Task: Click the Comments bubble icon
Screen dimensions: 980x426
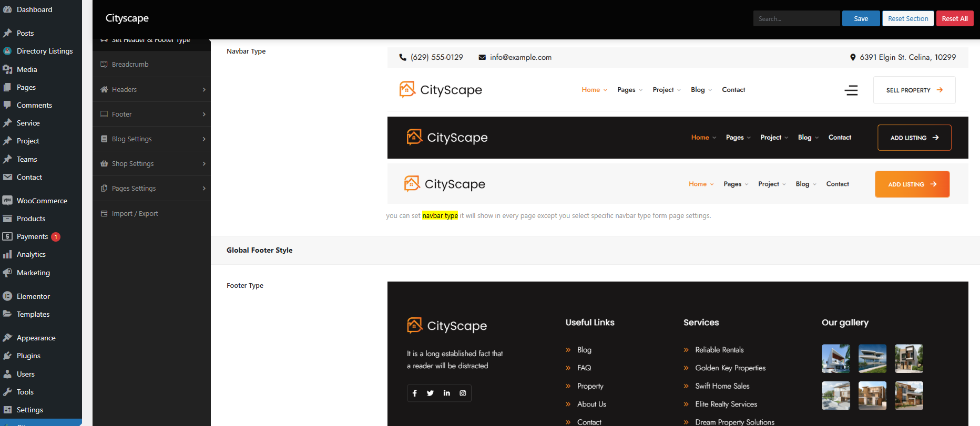Action: pos(7,105)
